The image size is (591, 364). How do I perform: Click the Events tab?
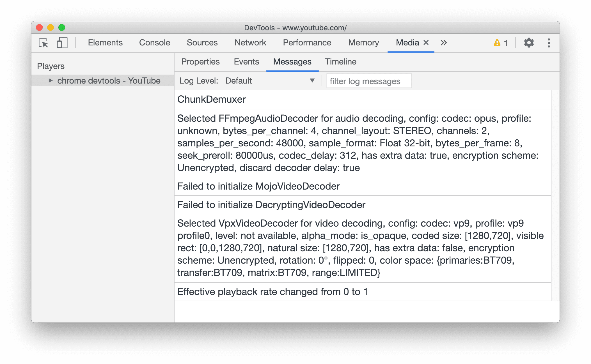tap(247, 62)
